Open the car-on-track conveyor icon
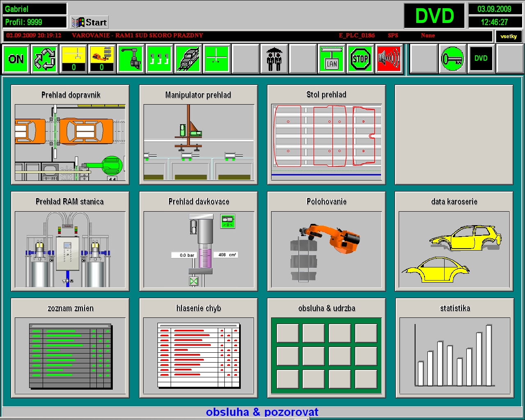 click(x=188, y=59)
